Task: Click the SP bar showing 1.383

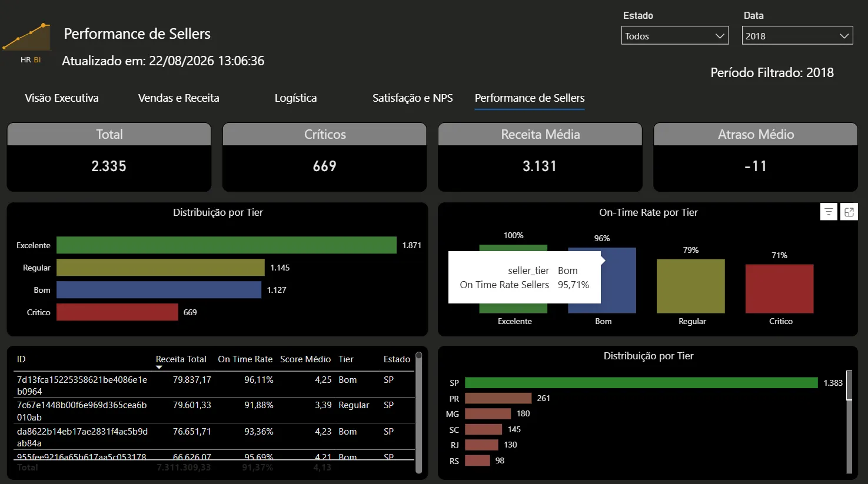Action: tap(641, 383)
